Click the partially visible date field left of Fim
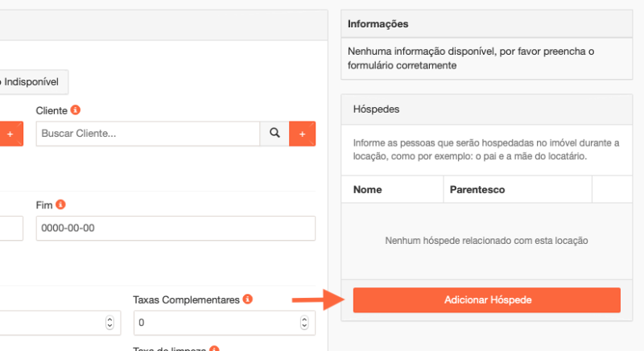644x351 pixels. pyautogui.click(x=11, y=228)
